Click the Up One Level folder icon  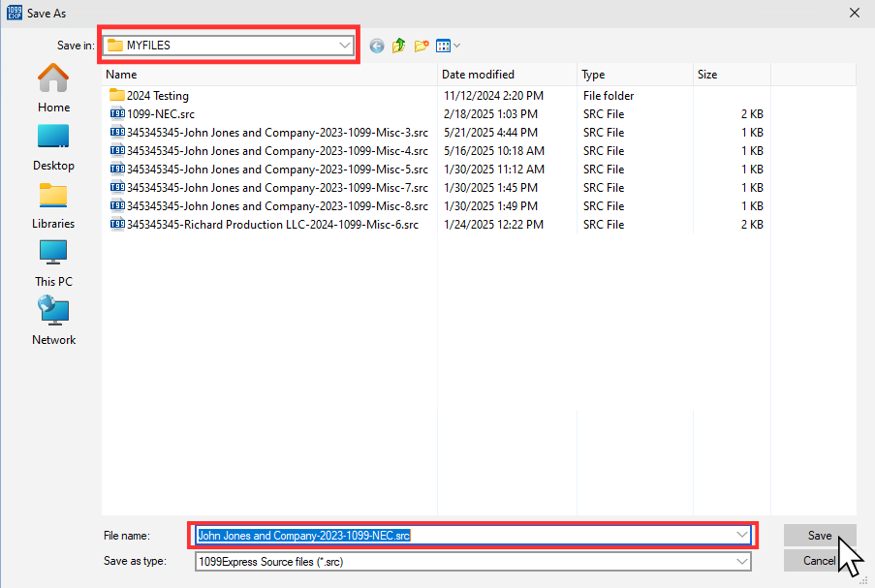click(x=399, y=45)
